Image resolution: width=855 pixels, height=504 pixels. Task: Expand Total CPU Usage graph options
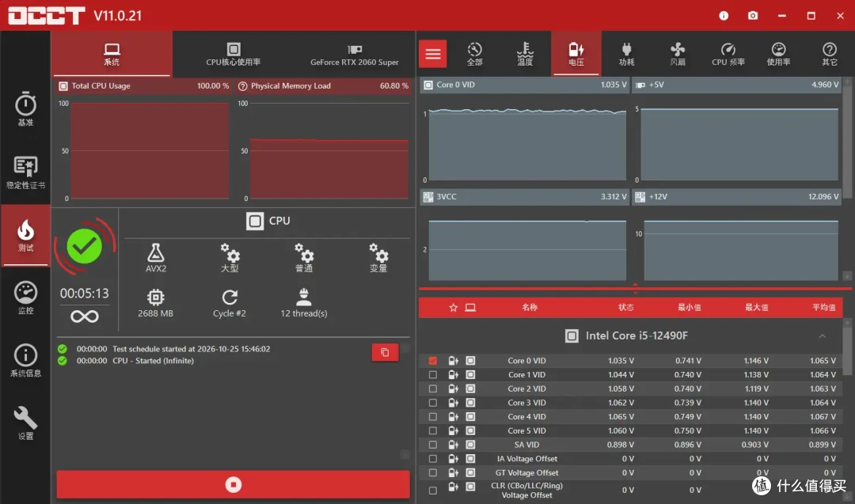click(63, 86)
